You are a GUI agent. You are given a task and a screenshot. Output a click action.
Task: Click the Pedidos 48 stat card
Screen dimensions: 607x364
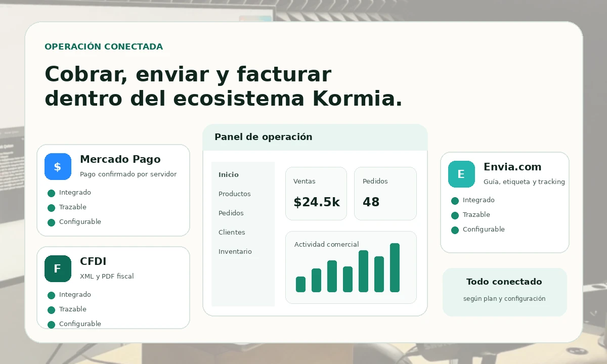[385, 194]
